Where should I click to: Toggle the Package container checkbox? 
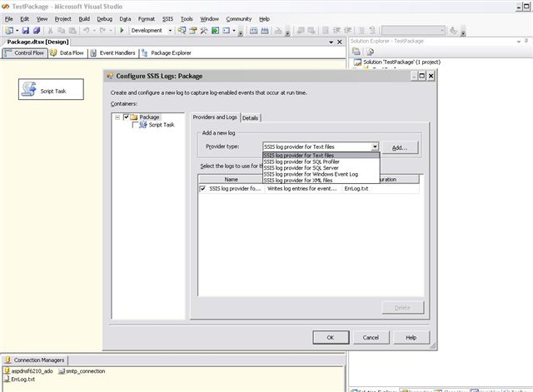(126, 117)
